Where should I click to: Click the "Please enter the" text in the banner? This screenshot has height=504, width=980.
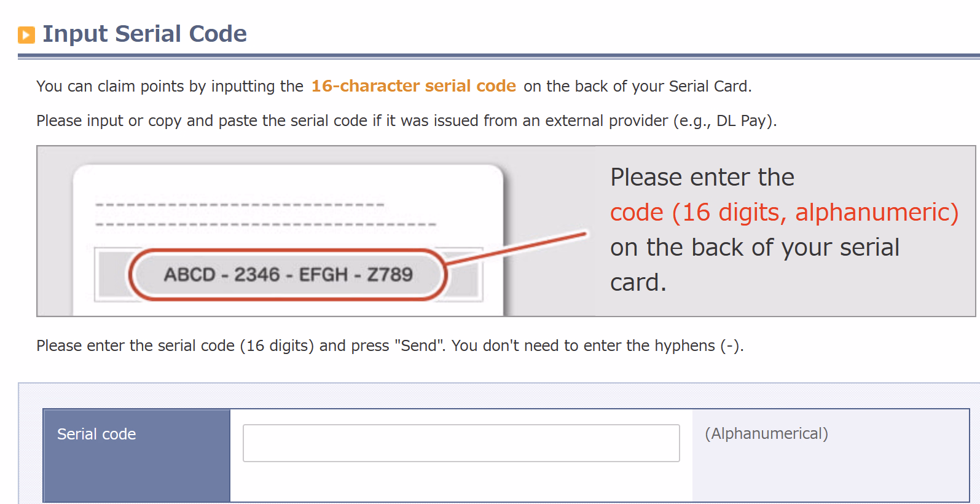coord(702,178)
